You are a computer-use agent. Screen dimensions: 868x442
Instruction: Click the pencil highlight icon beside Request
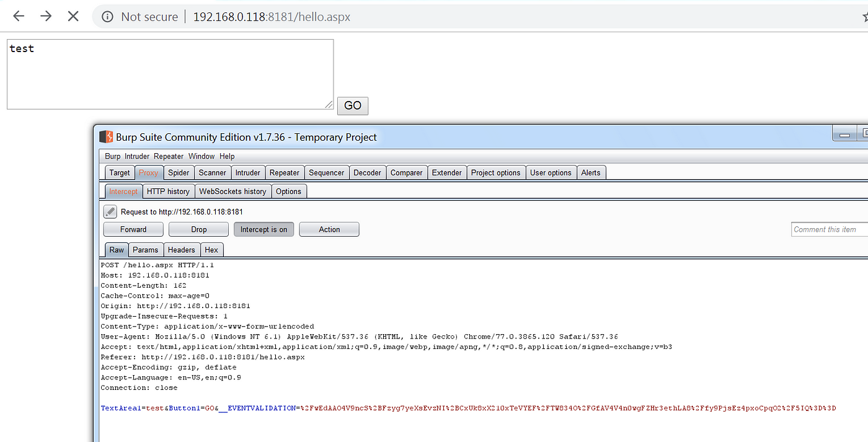tap(110, 212)
